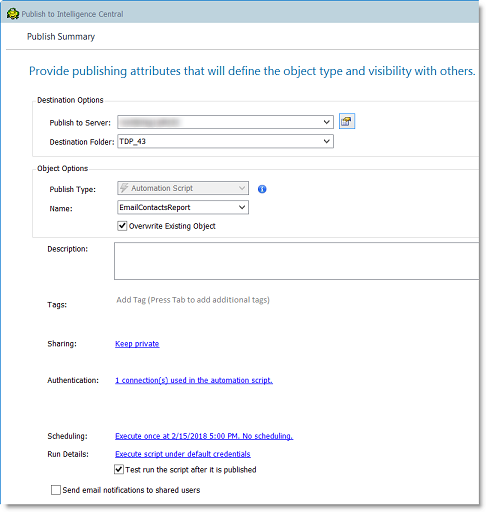Image resolution: width=486 pixels, height=512 pixels.
Task: Open Execute script under default credentials link
Action: click(x=183, y=454)
